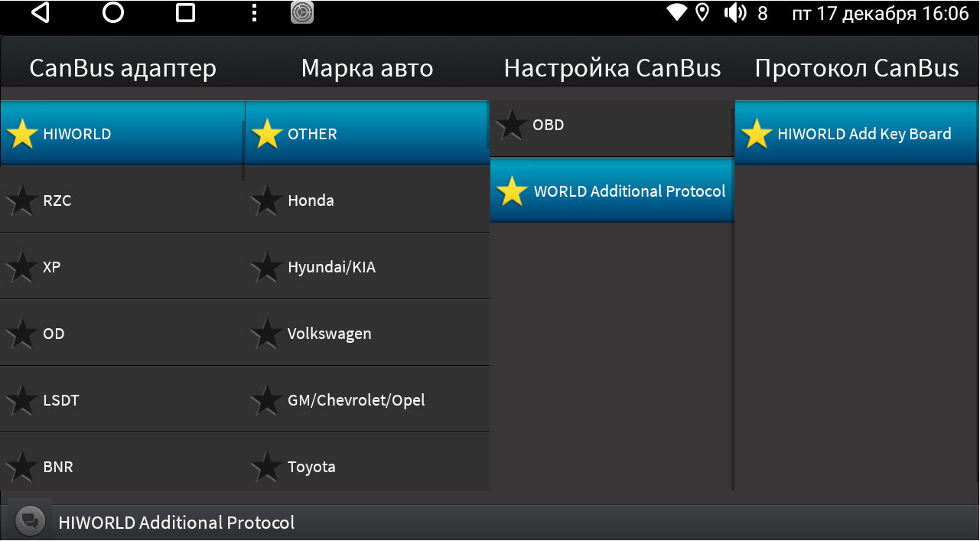Toggle the star next to XP
This screenshot has height=541, width=980.
click(22, 267)
